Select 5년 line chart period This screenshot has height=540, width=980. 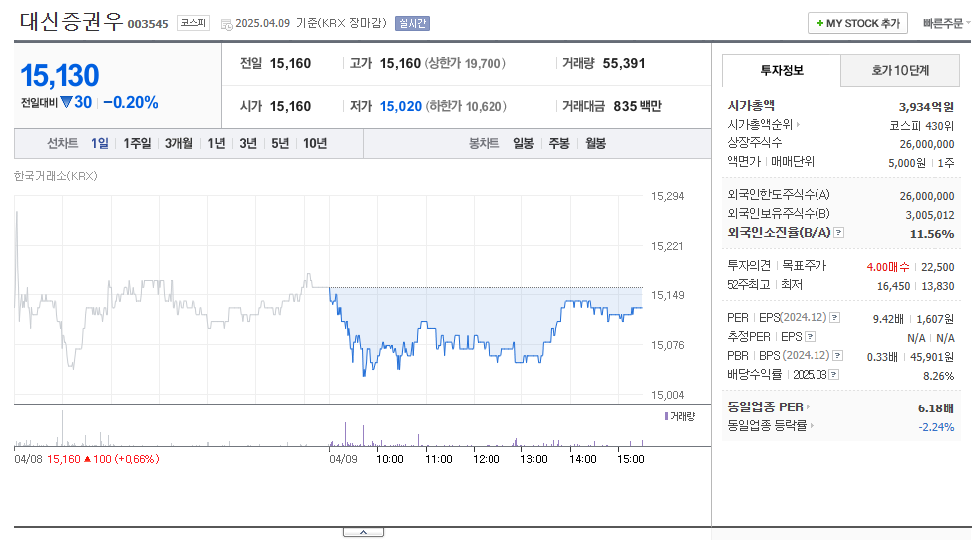point(280,143)
